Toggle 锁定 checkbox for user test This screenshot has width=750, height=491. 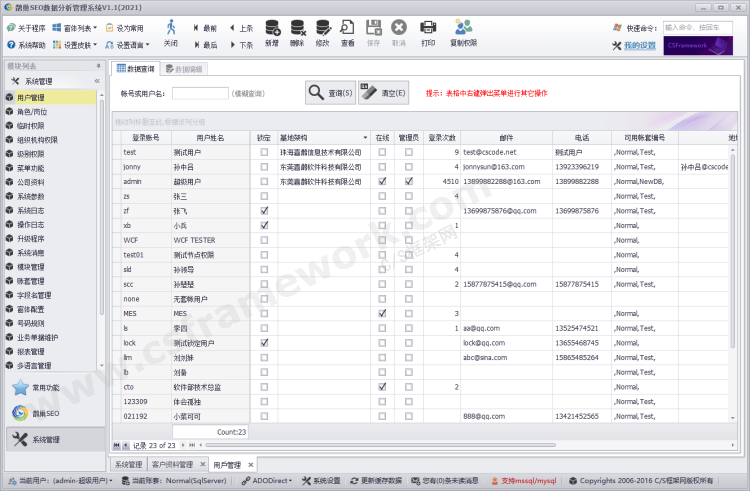[264, 152]
